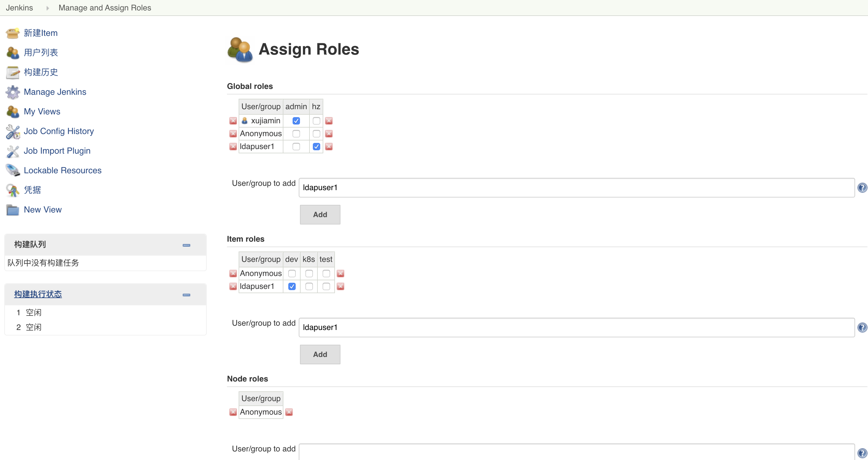Image resolution: width=868 pixels, height=460 pixels.
Task: Open the Job Import Plugin
Action: point(57,151)
